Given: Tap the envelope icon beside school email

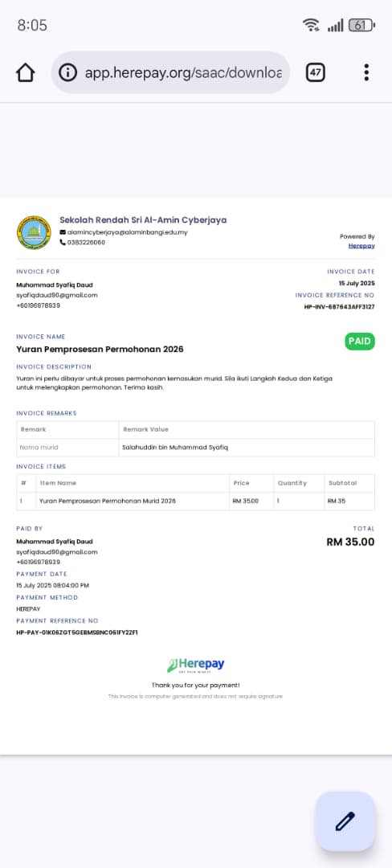Looking at the screenshot, I should pyautogui.click(x=63, y=232).
